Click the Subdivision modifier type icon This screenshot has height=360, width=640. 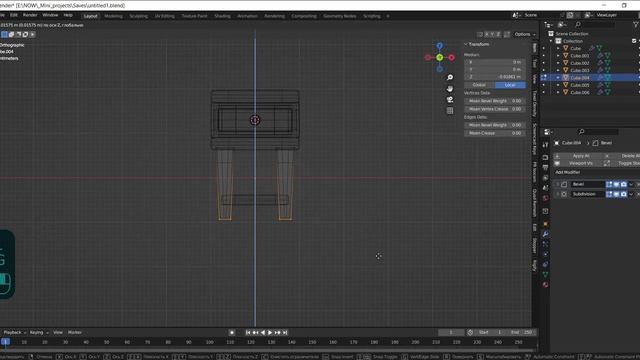564,194
